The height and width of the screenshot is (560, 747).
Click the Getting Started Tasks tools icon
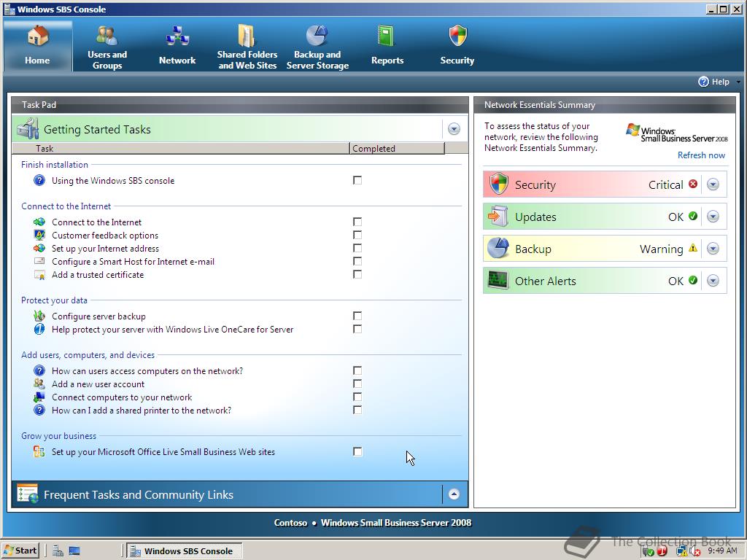28,128
